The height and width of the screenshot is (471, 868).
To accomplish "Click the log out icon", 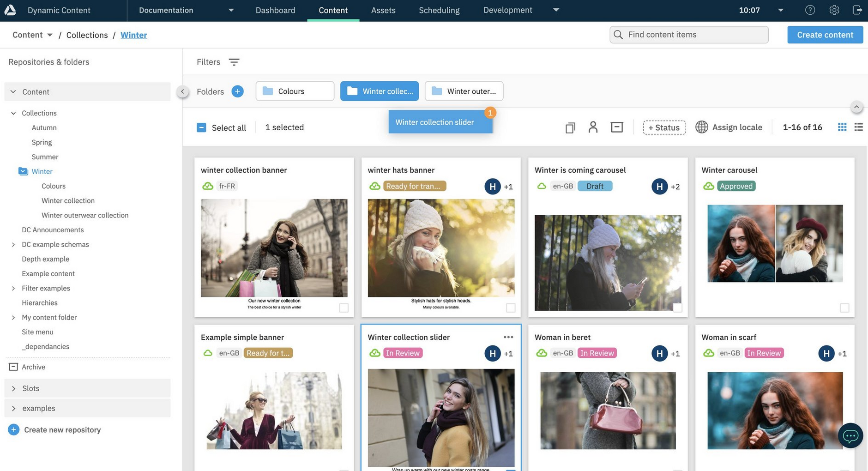I will tap(857, 10).
